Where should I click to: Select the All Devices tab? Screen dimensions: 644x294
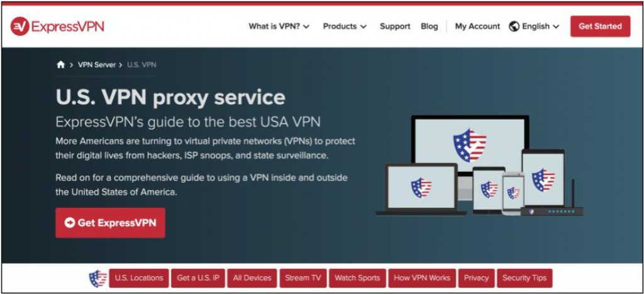pyautogui.click(x=252, y=278)
